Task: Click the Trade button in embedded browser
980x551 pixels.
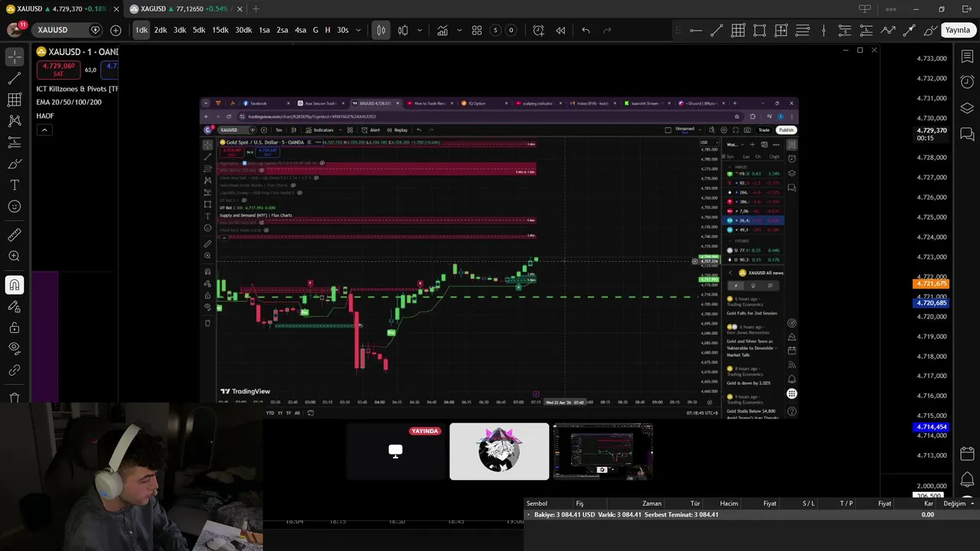Action: coord(764,129)
